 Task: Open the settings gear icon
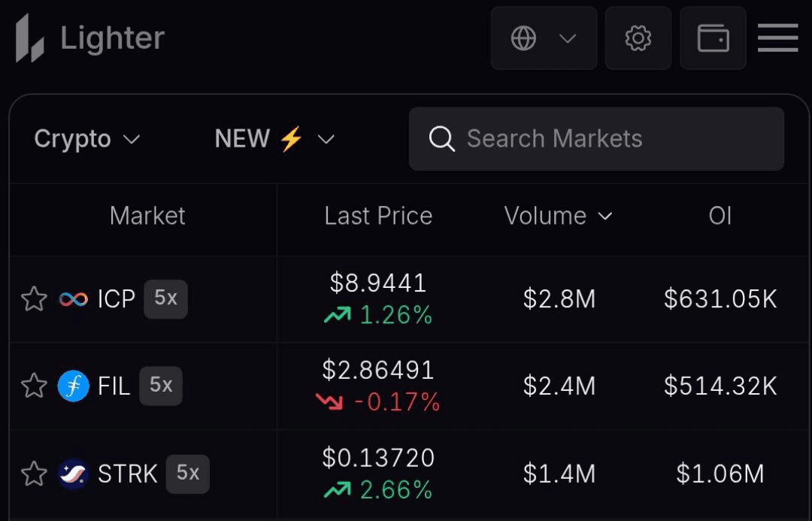638,38
